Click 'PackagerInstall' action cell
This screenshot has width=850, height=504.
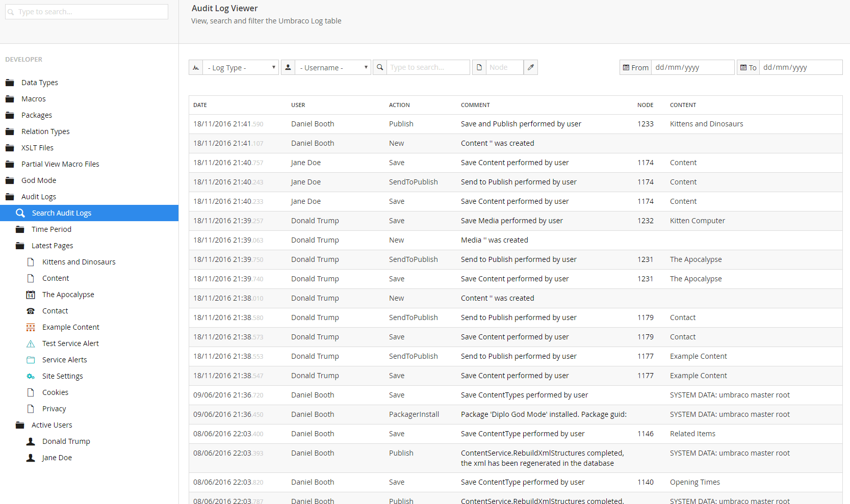414,414
